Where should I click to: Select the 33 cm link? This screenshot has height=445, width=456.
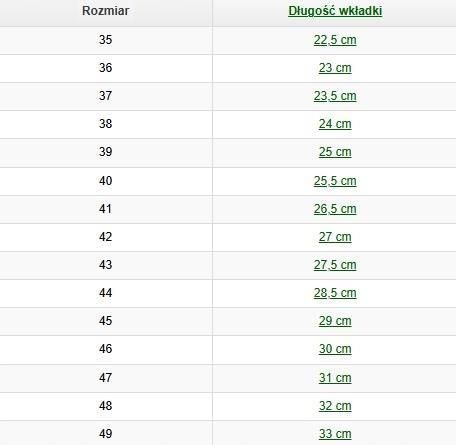click(335, 434)
